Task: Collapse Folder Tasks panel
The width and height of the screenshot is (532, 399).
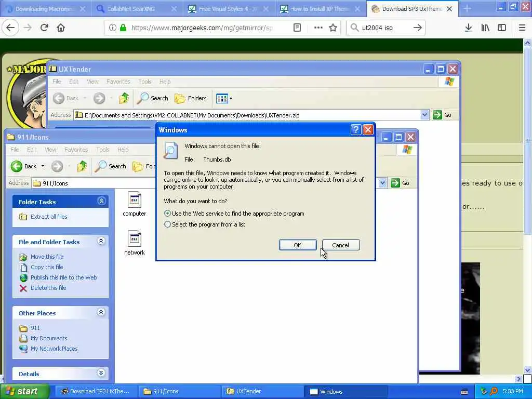Action: (x=101, y=201)
